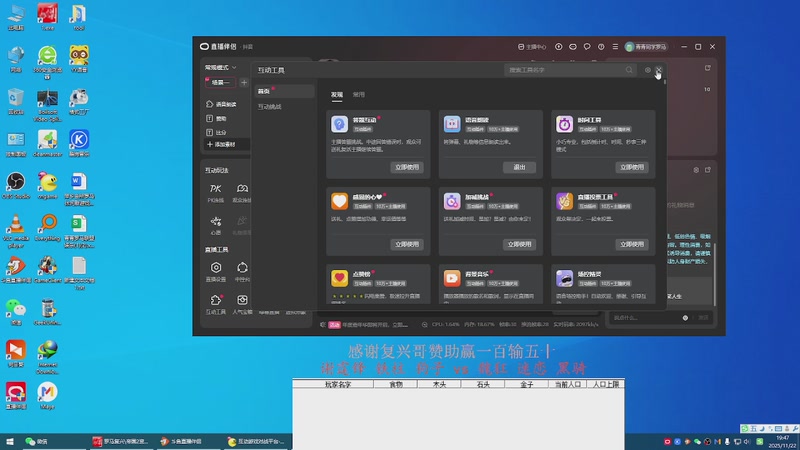This screenshot has height=450, width=800.
Task: Click the circular relay icon beside live settings
Action: coord(242,267)
